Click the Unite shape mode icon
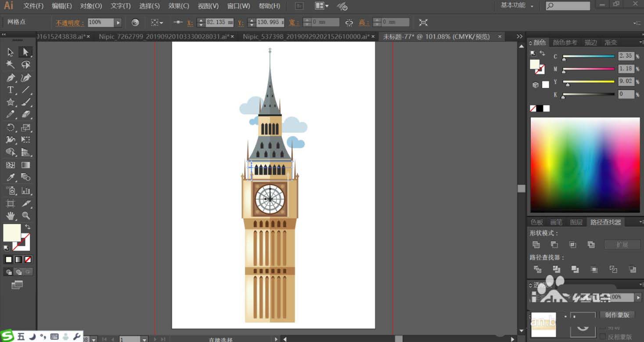This screenshot has height=342, width=644. [536, 244]
